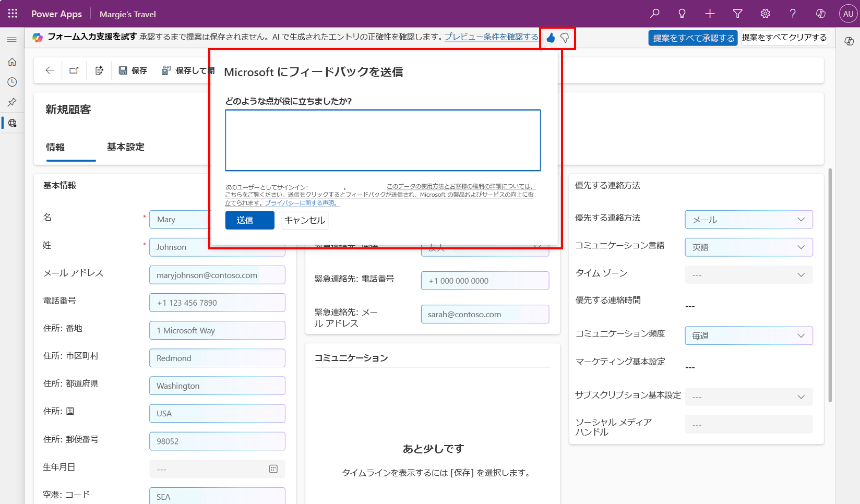This screenshot has width=860, height=504.
Task: Open 優先する連絡方法 メール dropdown
Action: coord(749,220)
